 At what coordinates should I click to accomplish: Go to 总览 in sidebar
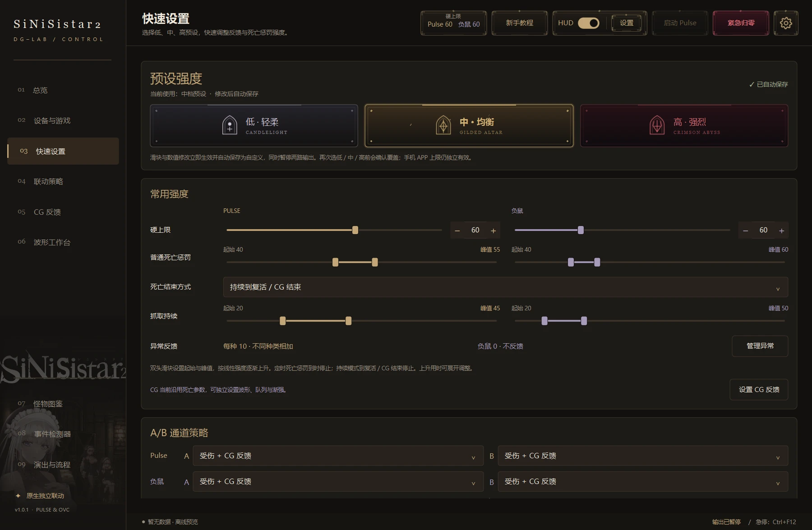pyautogui.click(x=63, y=90)
